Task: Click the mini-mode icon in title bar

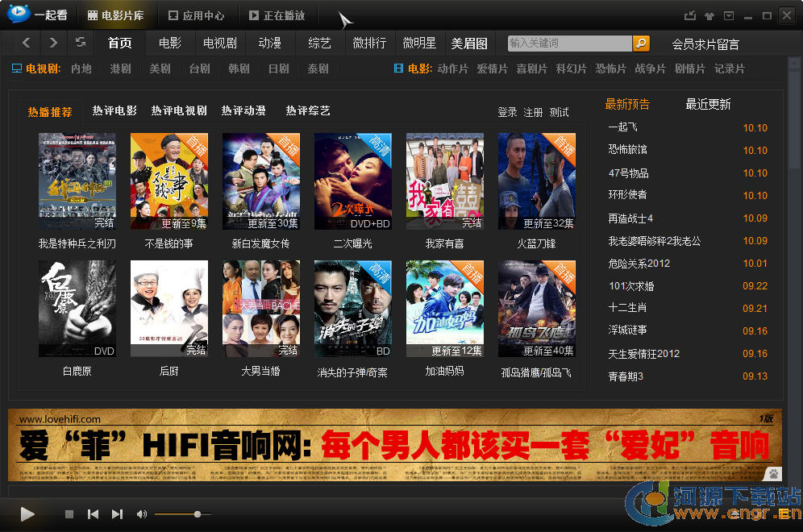Action: (x=689, y=15)
